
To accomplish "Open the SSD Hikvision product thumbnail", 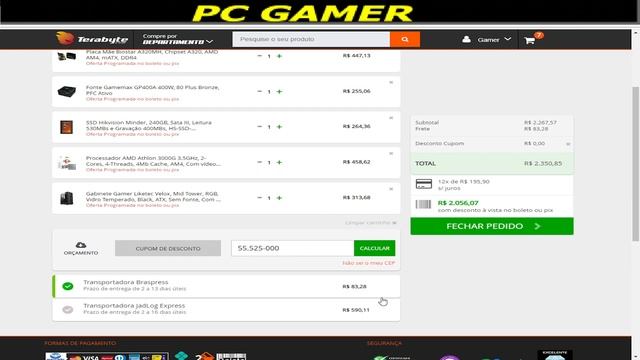I will [x=67, y=127].
